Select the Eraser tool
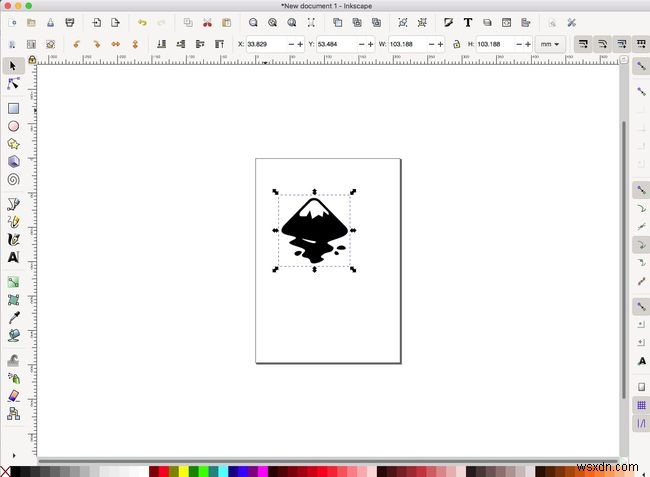This screenshot has height=477, width=650. click(13, 396)
